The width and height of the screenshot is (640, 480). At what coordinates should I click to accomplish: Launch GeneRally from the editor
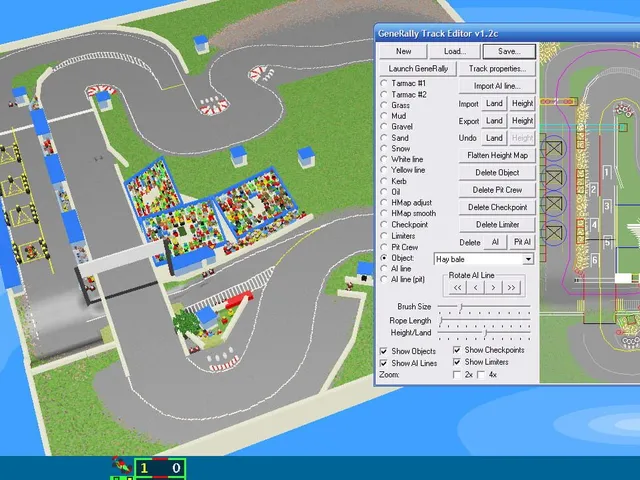[418, 69]
